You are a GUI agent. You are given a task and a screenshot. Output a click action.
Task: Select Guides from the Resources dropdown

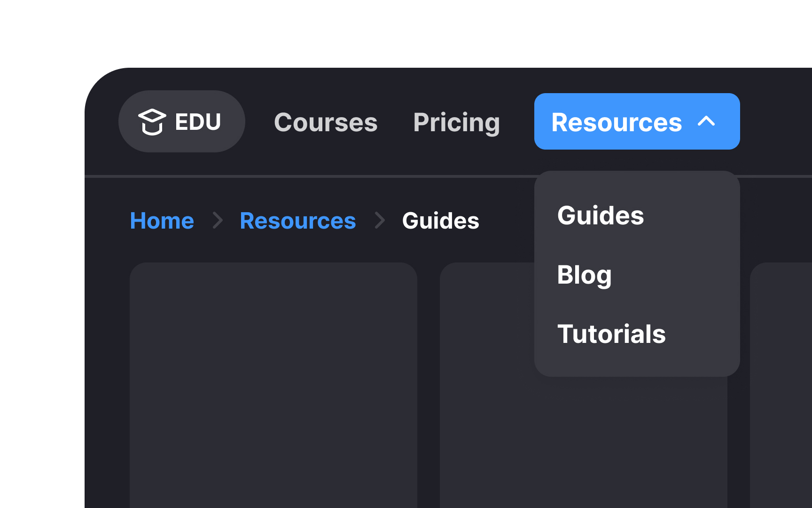click(x=601, y=215)
